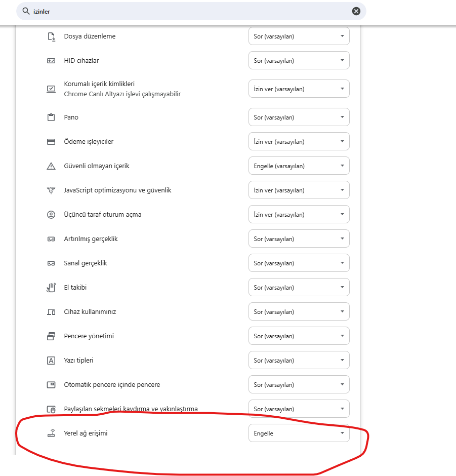Click the Yazı tipleri font icon

[x=51, y=361]
